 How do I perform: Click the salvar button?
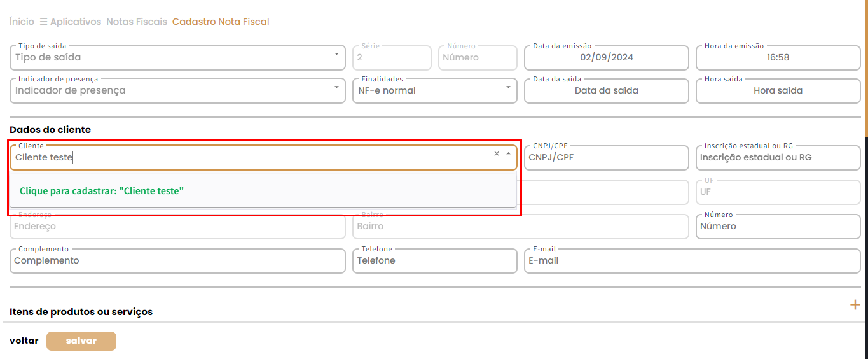pyautogui.click(x=81, y=341)
